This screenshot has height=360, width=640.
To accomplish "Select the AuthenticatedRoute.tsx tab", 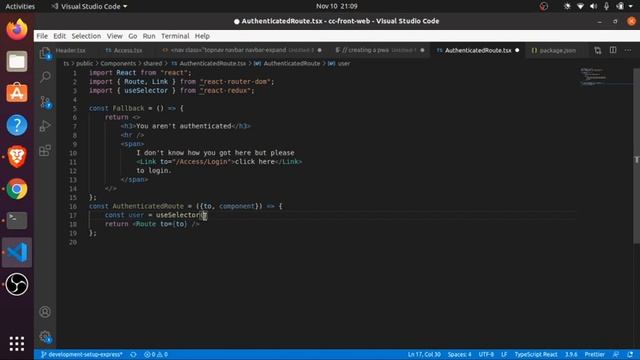I will (478, 50).
